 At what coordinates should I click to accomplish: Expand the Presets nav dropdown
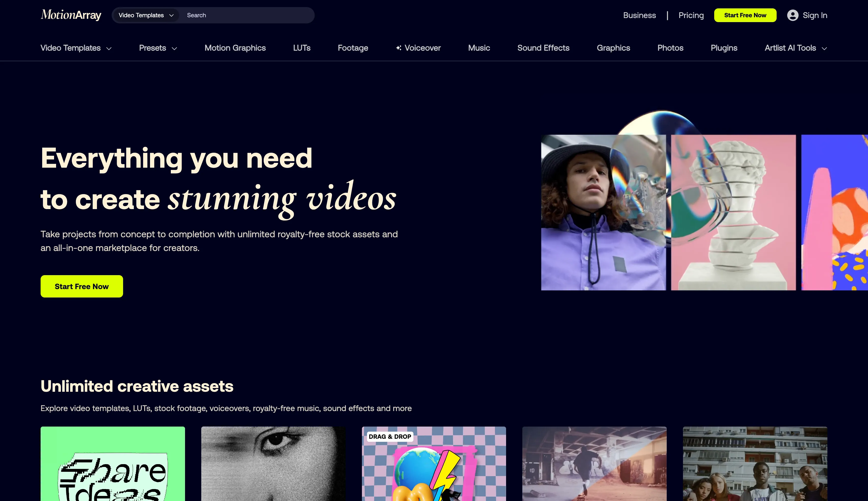[158, 48]
